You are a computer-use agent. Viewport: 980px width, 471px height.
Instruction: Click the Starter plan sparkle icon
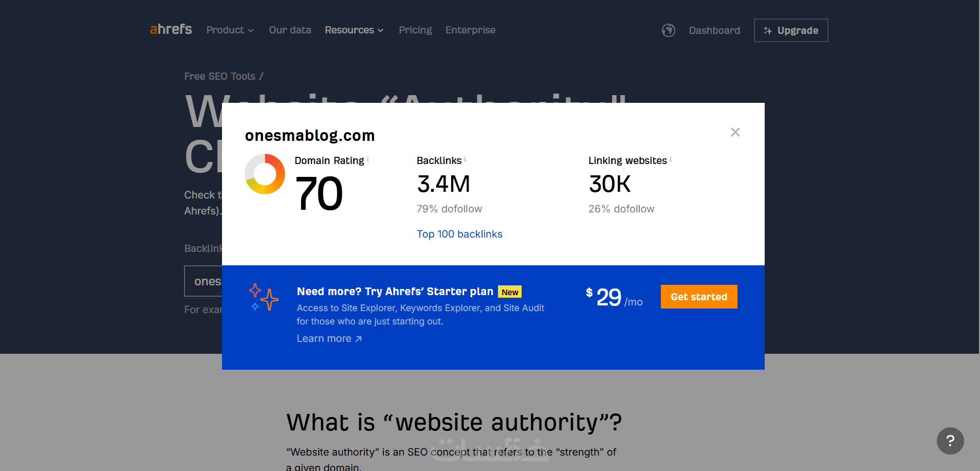[x=264, y=297]
